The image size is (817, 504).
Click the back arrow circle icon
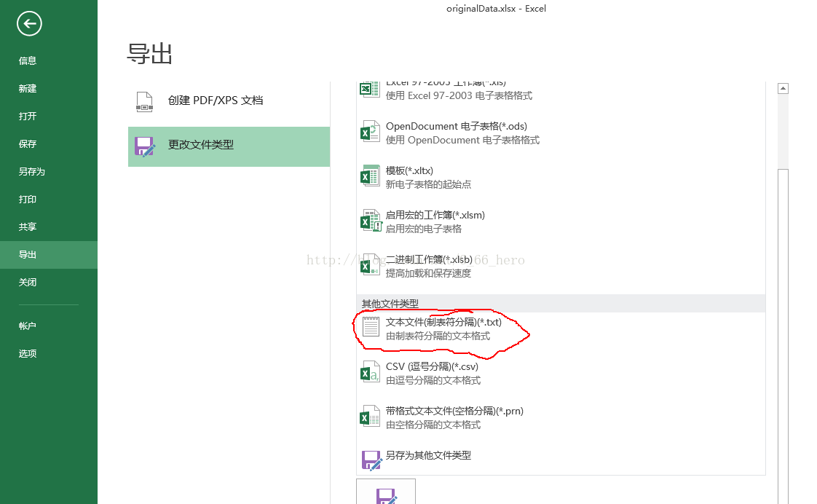click(29, 23)
